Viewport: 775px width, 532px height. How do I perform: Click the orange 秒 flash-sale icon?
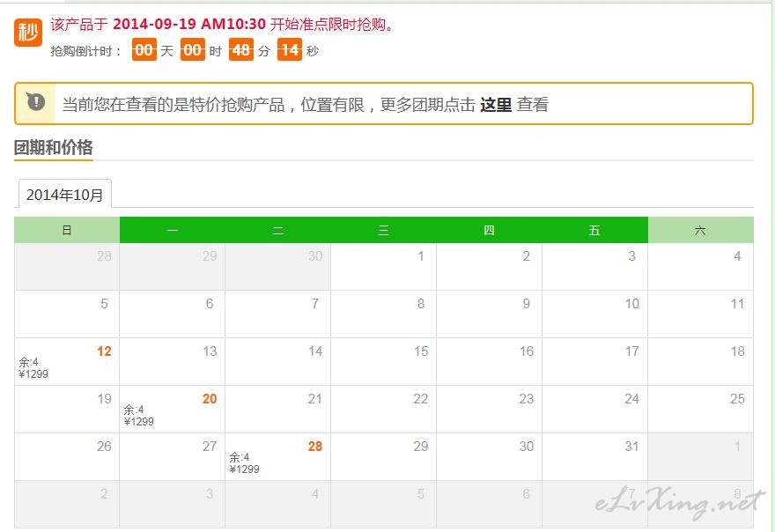point(28,33)
